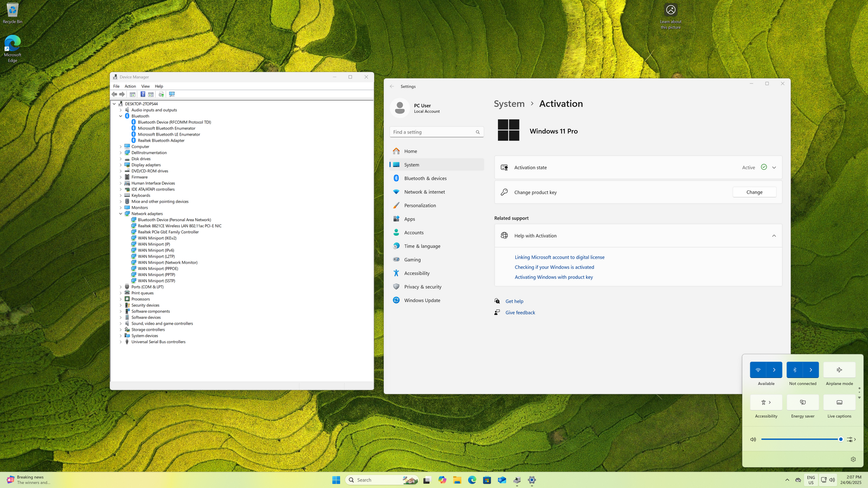
Task: Open Copilot from the taskbar
Action: click(x=443, y=480)
